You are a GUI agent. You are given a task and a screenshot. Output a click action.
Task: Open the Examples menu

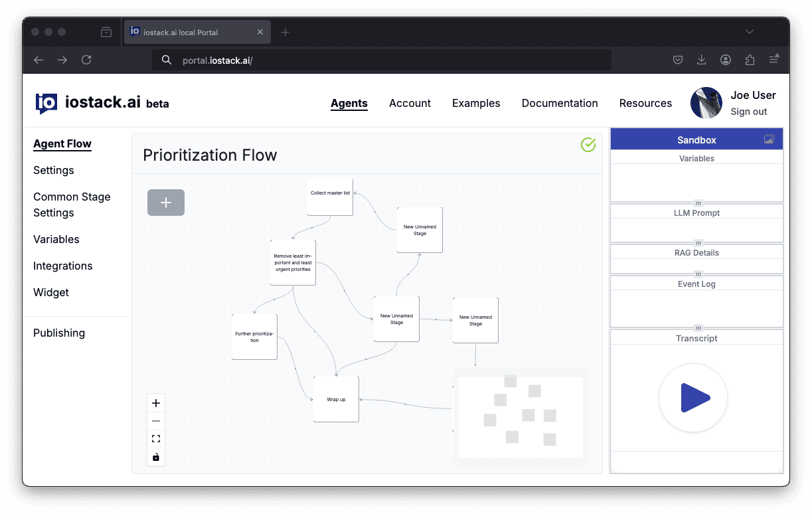coord(476,104)
